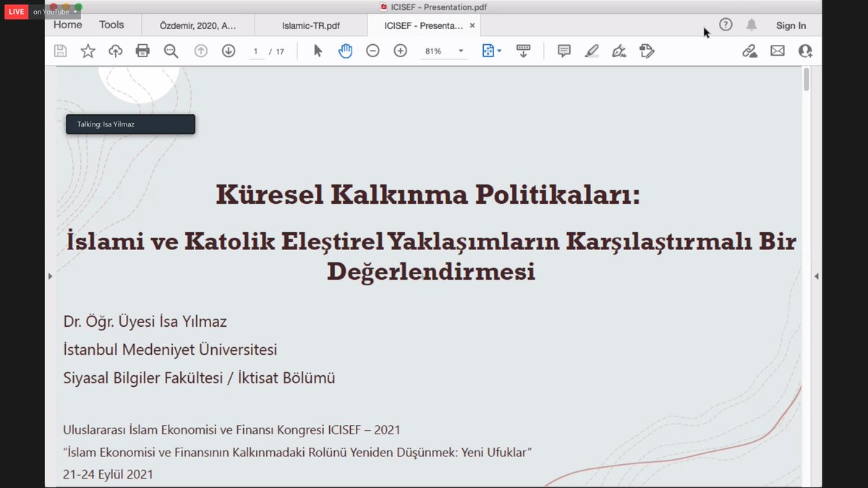The image size is (868, 488).
Task: Open the Özdemir, 2020 document tab
Action: [x=198, y=25]
